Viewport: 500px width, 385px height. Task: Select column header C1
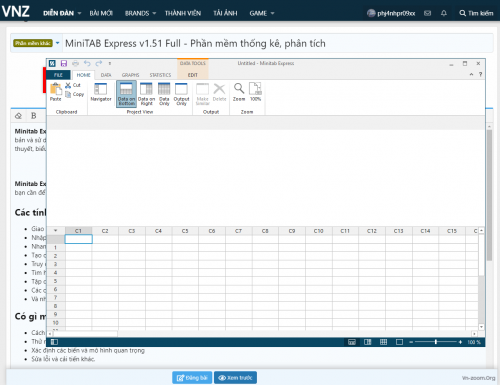pos(78,231)
